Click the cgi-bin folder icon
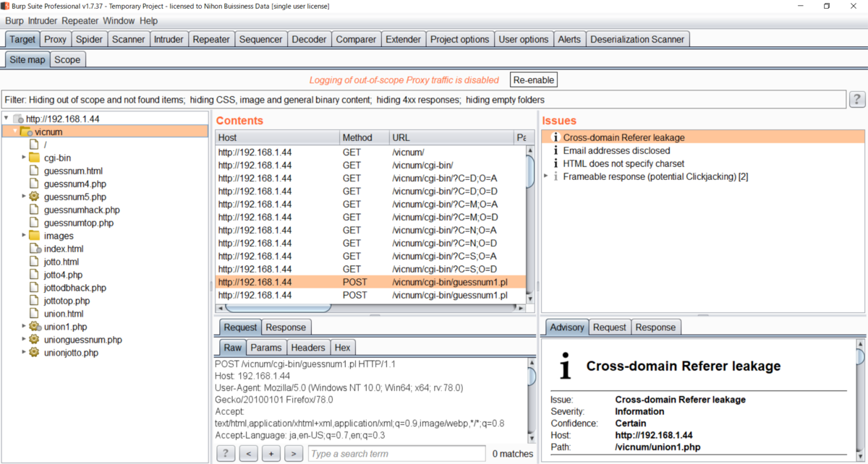The height and width of the screenshot is (464, 868). pos(34,158)
